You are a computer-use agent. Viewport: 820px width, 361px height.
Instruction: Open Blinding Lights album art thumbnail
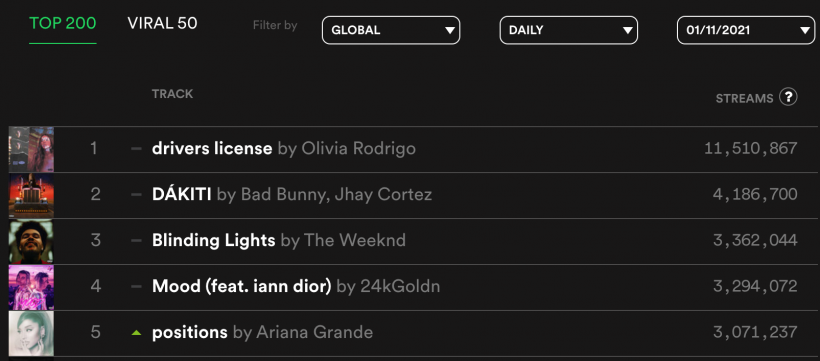31,241
